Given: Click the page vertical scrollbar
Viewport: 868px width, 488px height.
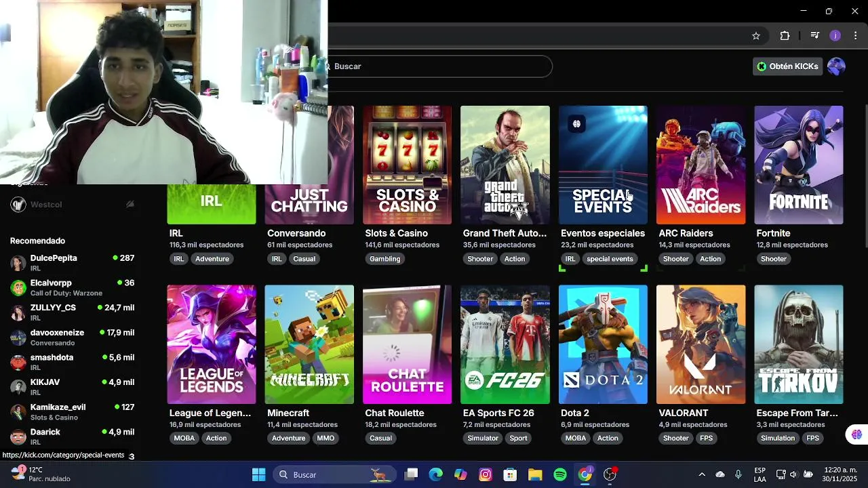Looking at the screenshot, I should (865, 176).
